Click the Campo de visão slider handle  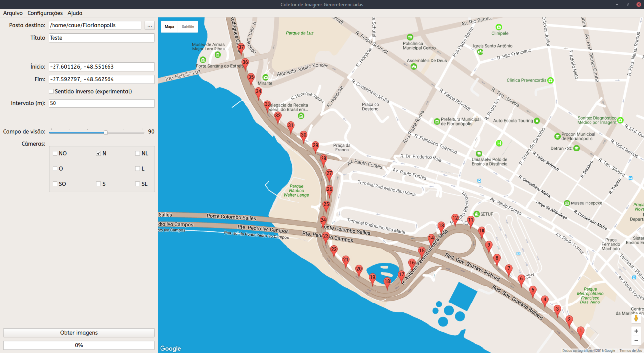coord(106,132)
